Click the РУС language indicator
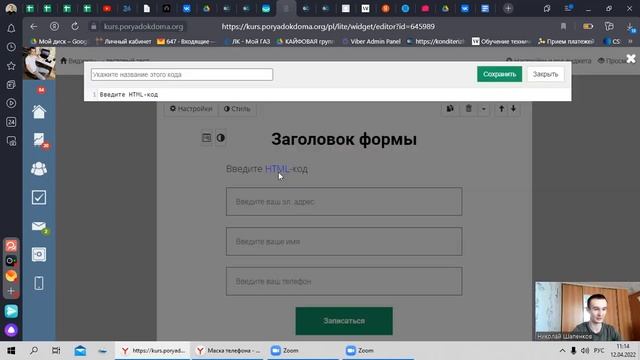This screenshot has width=640, height=360. (599, 351)
